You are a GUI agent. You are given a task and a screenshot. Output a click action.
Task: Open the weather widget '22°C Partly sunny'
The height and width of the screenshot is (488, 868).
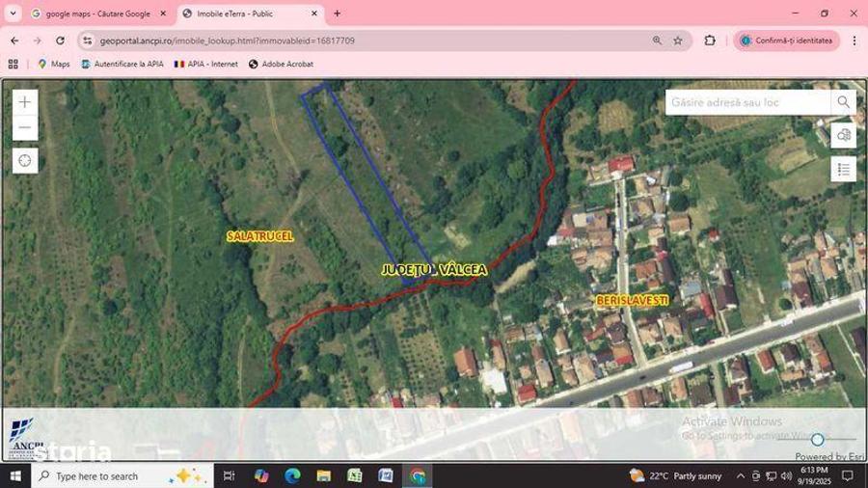(677, 475)
